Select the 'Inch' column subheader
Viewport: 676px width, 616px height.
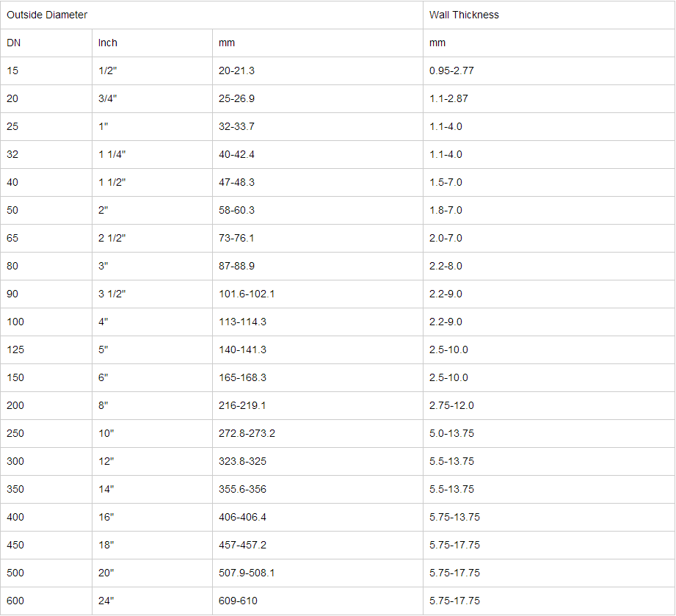(108, 43)
